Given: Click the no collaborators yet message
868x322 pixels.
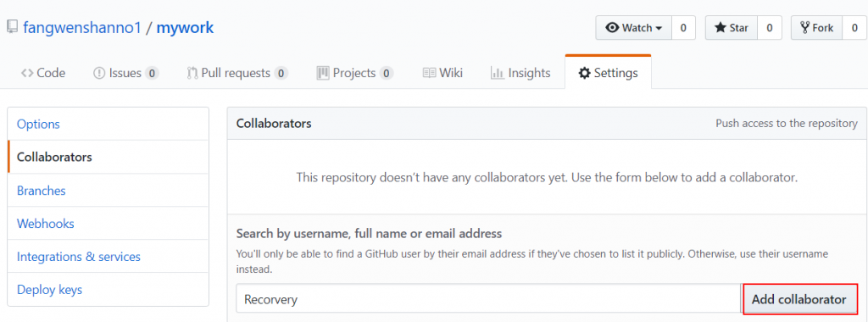Looking at the screenshot, I should (547, 178).
